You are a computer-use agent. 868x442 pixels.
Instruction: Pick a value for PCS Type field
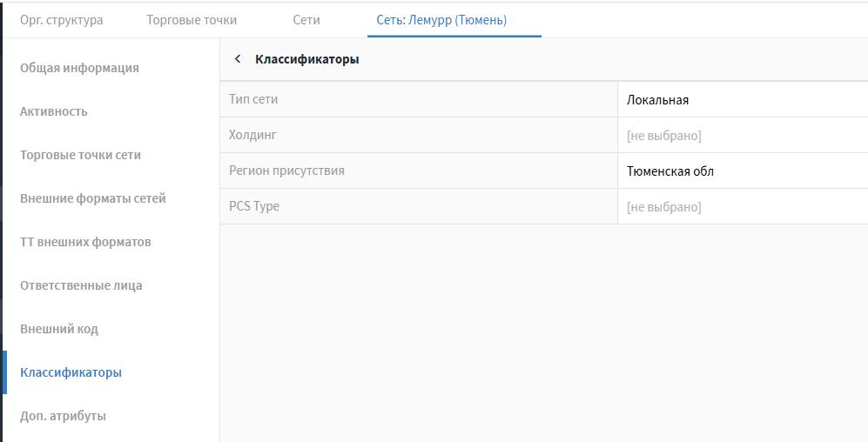(x=663, y=207)
